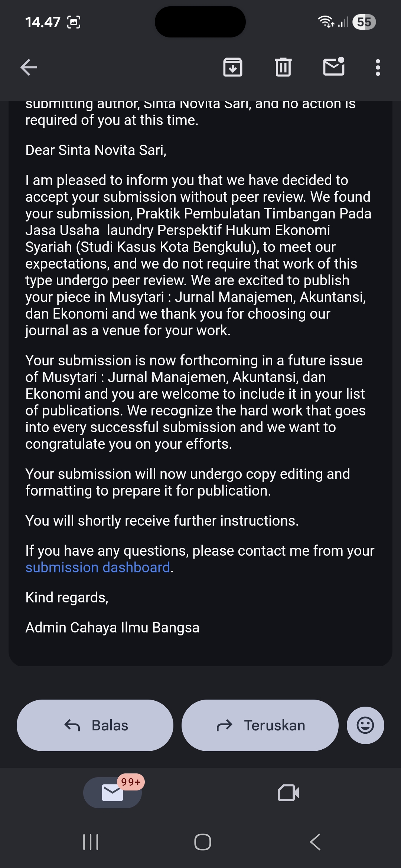Tap the Android home navigation button

tap(203, 842)
